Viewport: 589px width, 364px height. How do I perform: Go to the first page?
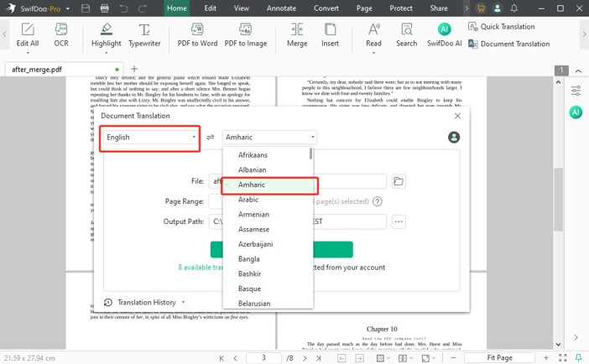(222, 358)
